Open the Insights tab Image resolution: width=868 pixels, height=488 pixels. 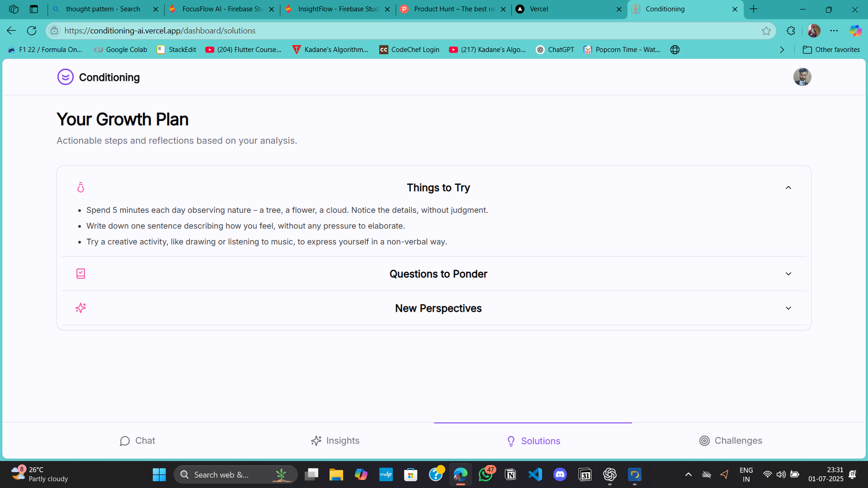point(335,441)
